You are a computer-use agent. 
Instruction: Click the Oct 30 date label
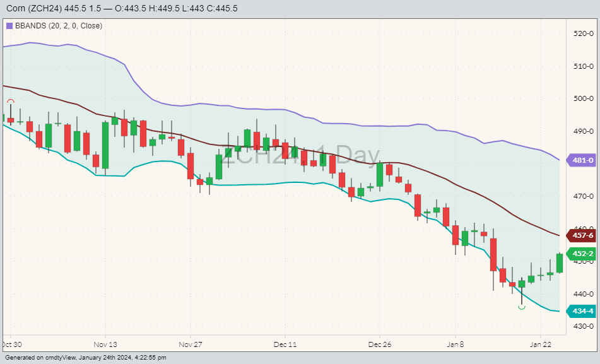point(12,344)
